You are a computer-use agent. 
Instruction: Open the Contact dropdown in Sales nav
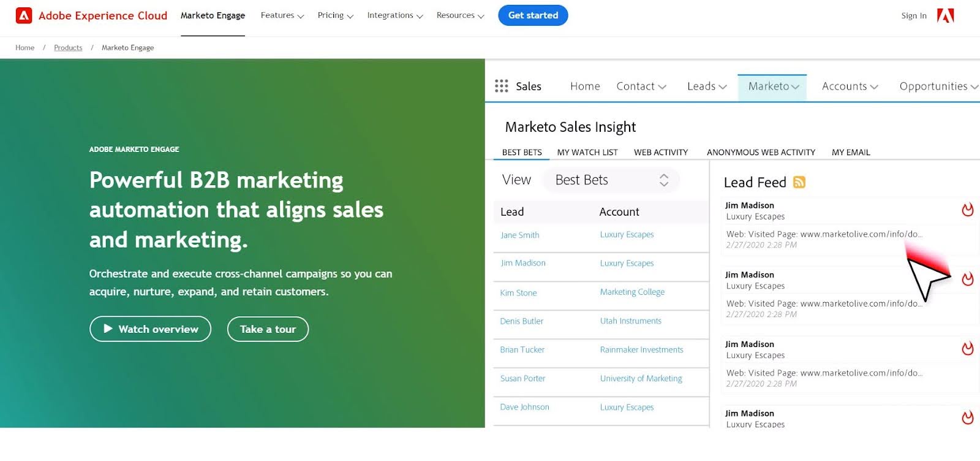click(641, 86)
